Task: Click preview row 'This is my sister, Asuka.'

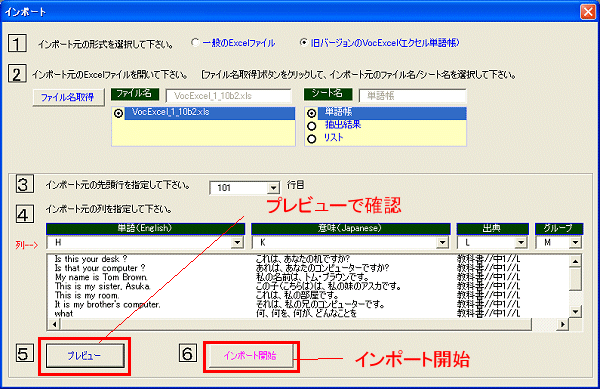Action: pos(103,286)
